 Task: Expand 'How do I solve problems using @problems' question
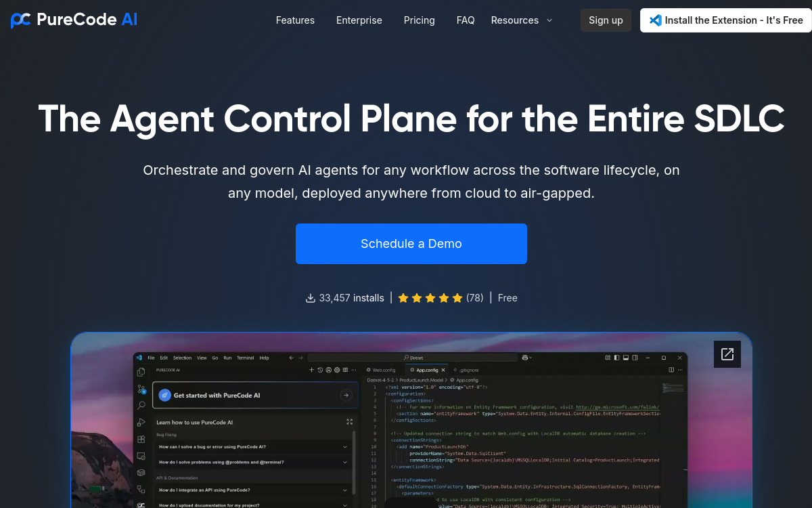point(253,462)
